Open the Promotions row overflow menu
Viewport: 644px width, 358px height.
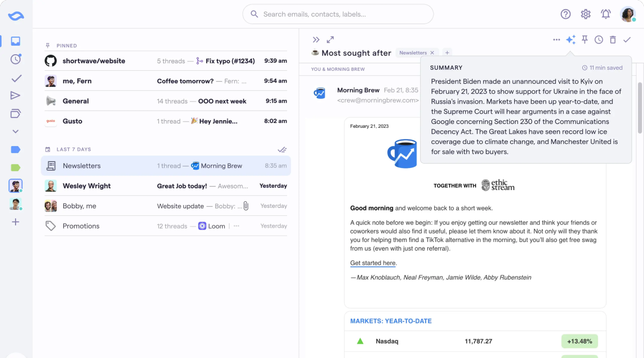coord(236,226)
